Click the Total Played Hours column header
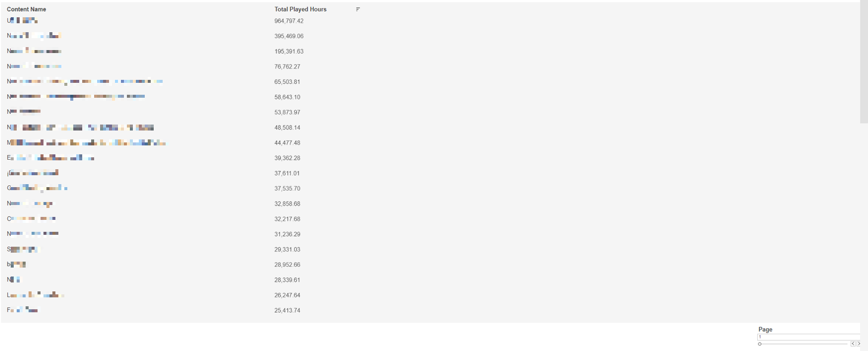Screen dimensions: 868x351 [300, 10]
